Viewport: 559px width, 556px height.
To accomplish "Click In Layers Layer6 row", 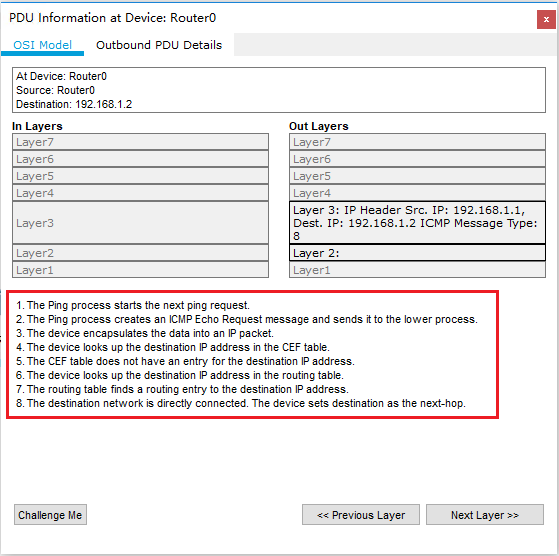I will coord(140,159).
